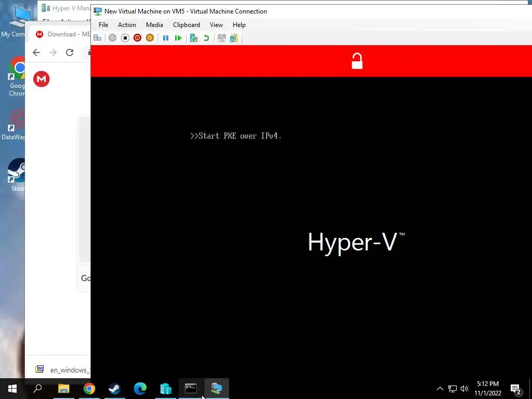
Task: Open the 5:12 PM clock and calendar
Action: (x=488, y=389)
